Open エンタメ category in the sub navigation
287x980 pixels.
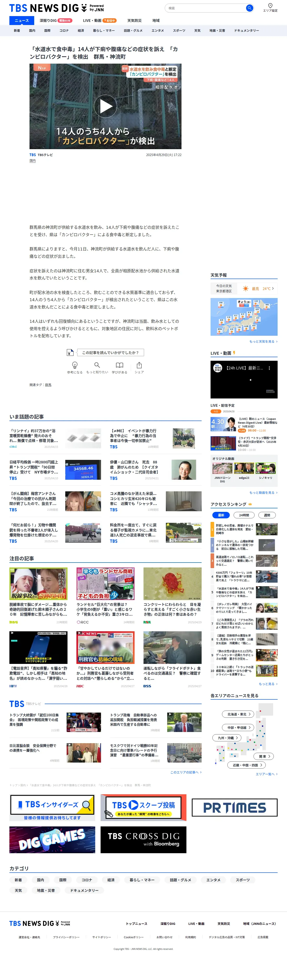[x=157, y=30]
